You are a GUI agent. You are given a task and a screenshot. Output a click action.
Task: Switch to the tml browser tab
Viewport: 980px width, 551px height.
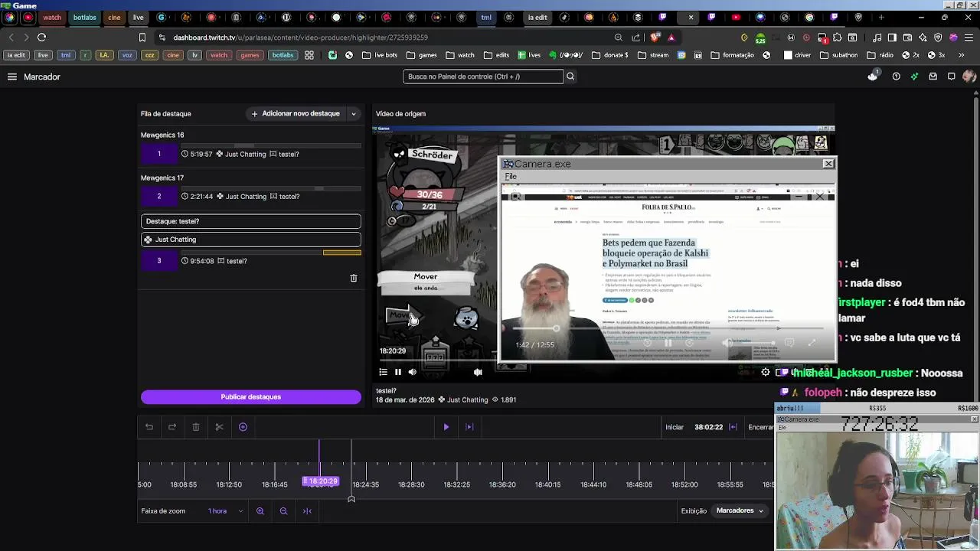click(x=486, y=17)
